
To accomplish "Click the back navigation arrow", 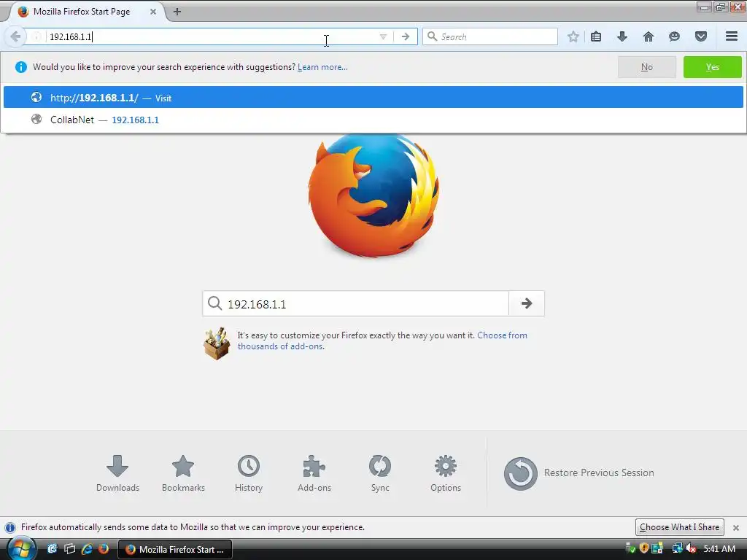I will coord(15,36).
